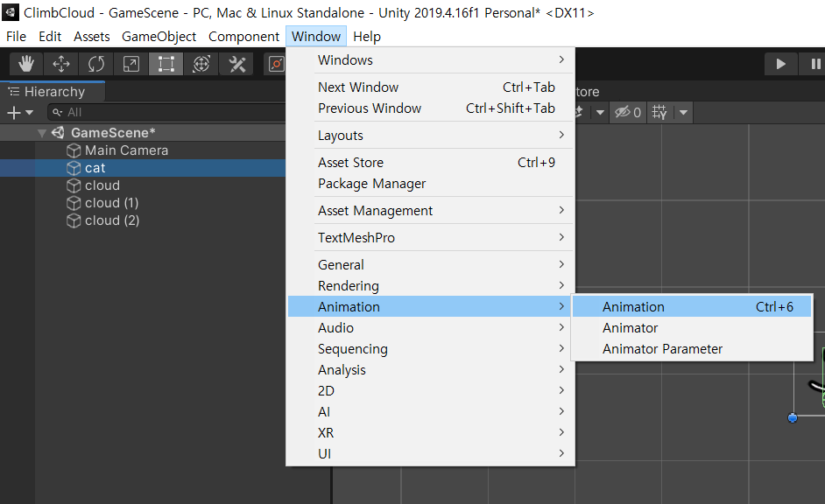Screen dimensions: 825x504
Task: Open Animation window from the submenu
Action: point(692,306)
